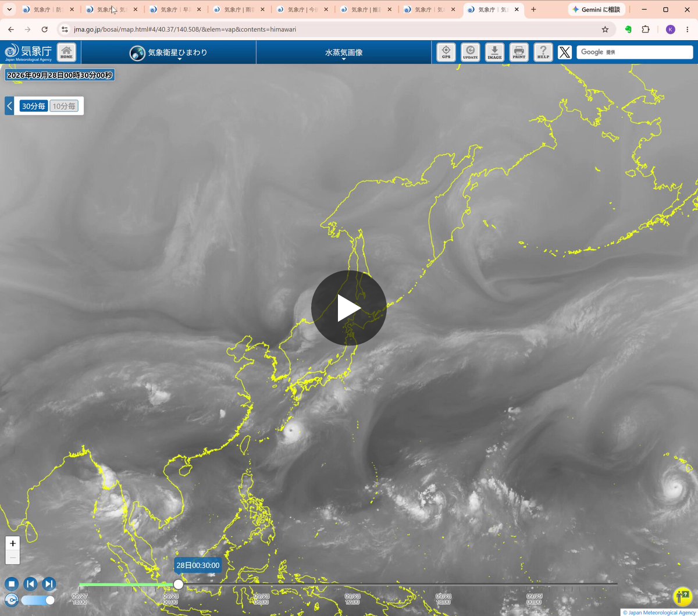Activate the GPS location button
Viewport: 698px width, 616px height.
click(446, 52)
